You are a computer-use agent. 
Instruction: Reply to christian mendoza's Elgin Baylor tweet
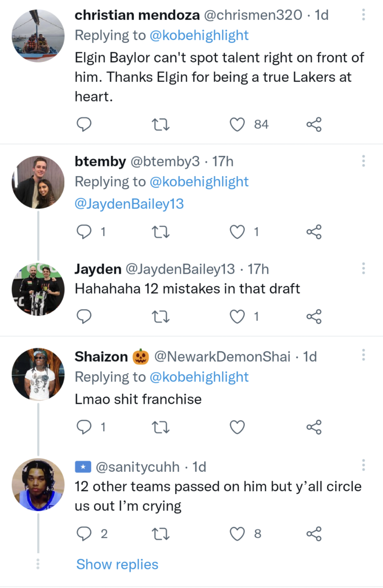[84, 125]
